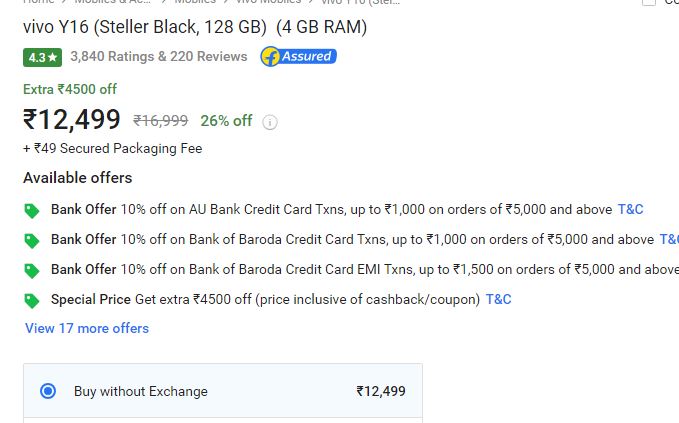Click tag icon of Baroda Credit Card Txns offer
679x423 pixels.
pyautogui.click(x=32, y=241)
